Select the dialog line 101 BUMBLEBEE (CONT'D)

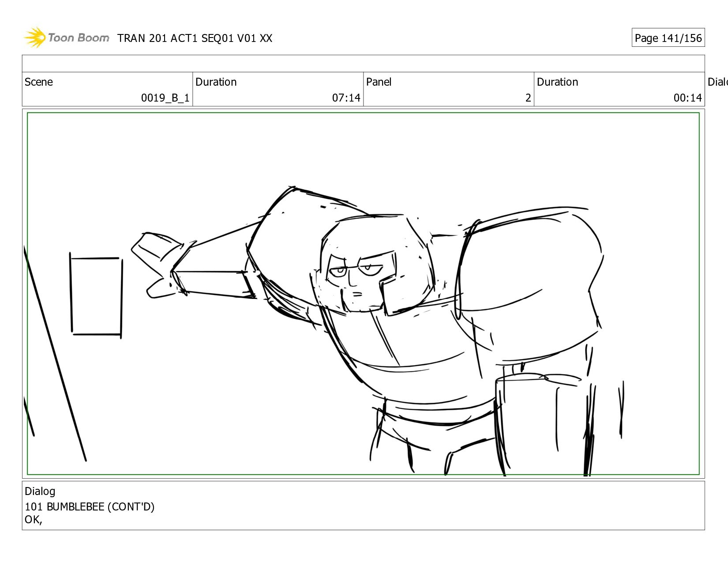pyautogui.click(x=90, y=507)
